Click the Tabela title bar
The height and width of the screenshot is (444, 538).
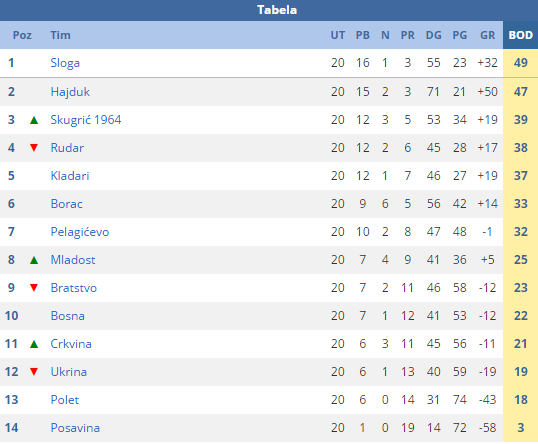(x=269, y=10)
